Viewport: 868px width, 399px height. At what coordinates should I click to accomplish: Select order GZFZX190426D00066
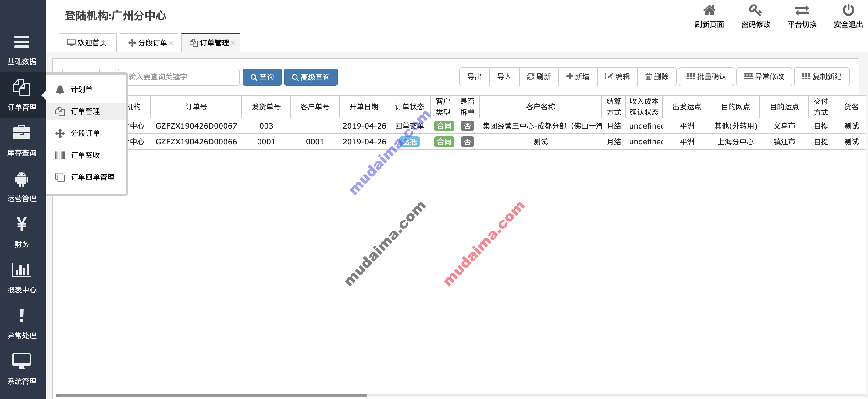pyautogui.click(x=196, y=142)
